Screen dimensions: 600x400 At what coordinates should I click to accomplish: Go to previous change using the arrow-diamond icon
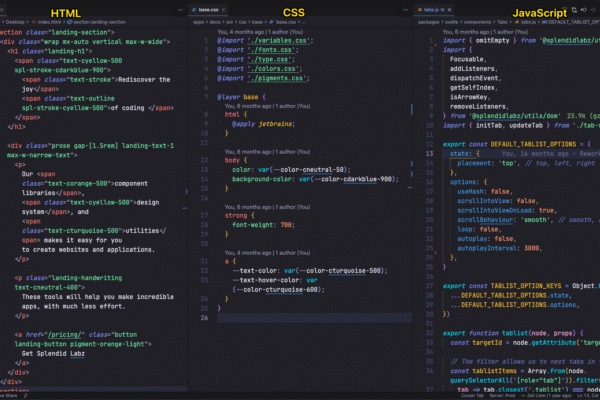coord(584,10)
